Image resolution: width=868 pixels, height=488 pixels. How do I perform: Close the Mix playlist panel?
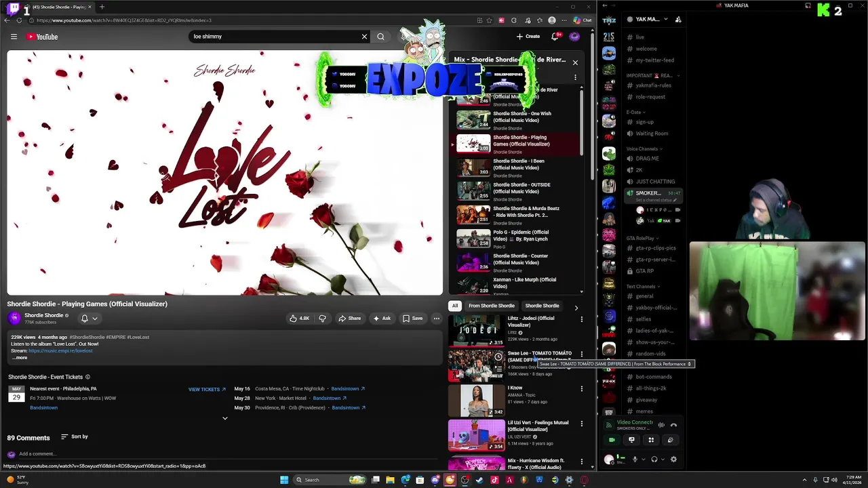(575, 62)
